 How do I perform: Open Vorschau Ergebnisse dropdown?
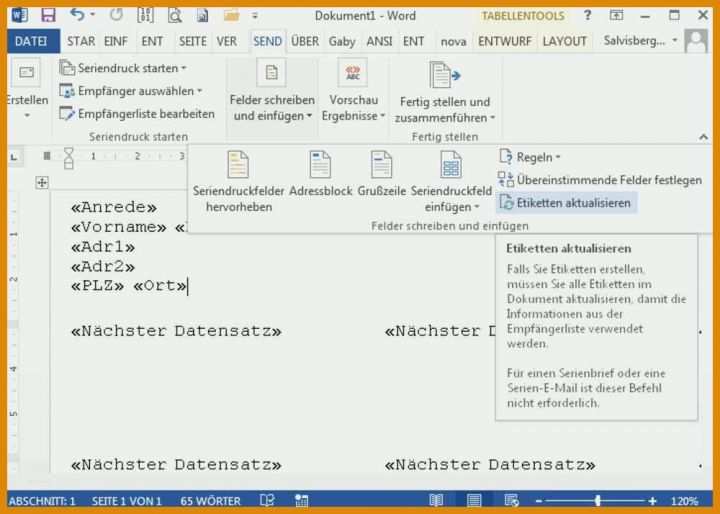[353, 91]
